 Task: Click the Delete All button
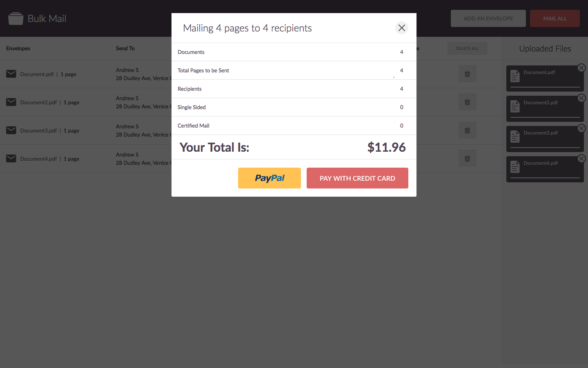[467, 48]
